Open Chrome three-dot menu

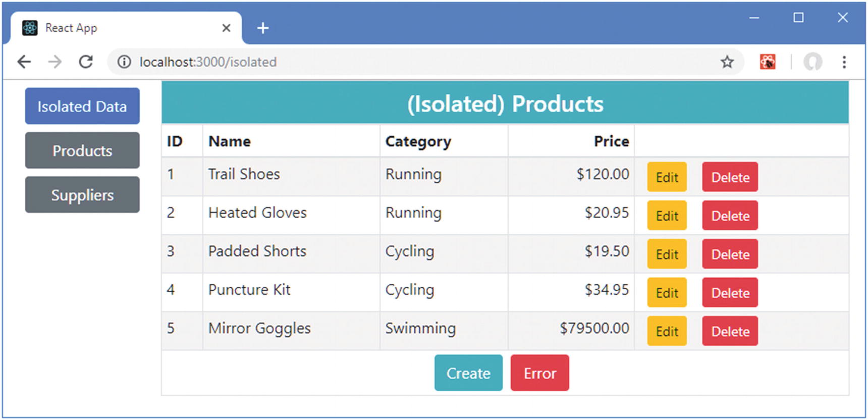[844, 62]
